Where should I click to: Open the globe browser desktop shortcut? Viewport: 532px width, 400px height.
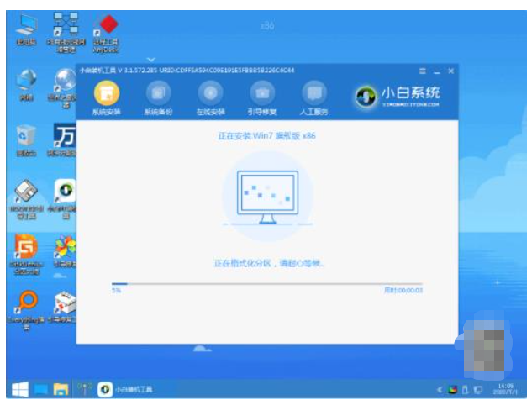click(x=64, y=88)
